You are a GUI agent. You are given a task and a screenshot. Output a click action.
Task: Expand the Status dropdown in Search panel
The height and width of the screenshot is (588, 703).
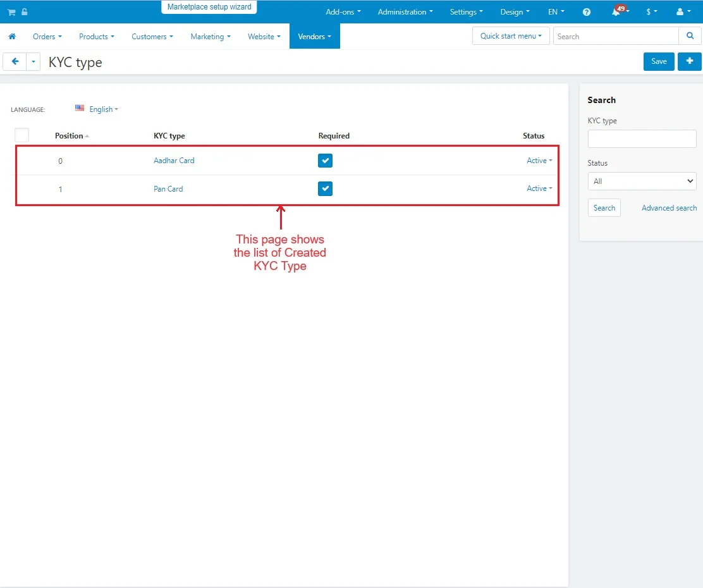[642, 181]
